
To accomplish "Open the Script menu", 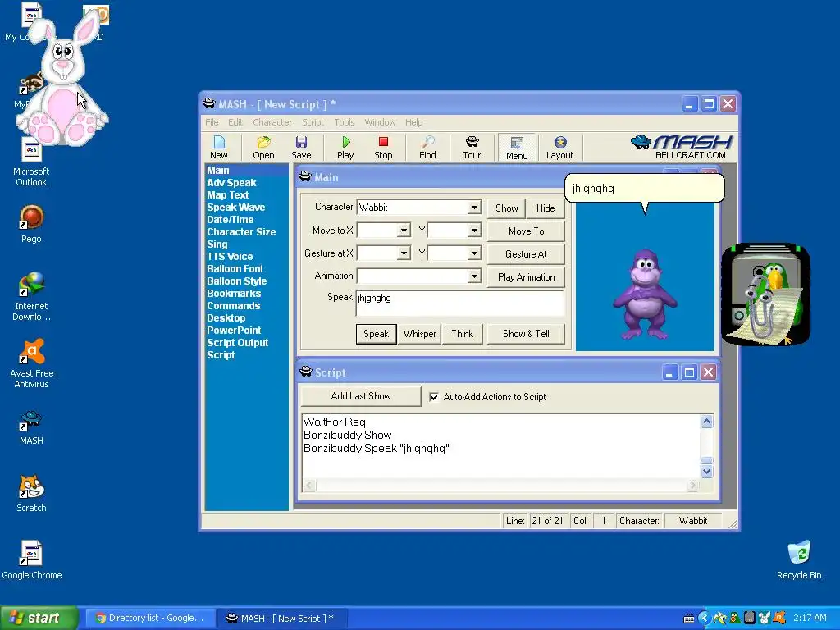I will pos(313,122).
